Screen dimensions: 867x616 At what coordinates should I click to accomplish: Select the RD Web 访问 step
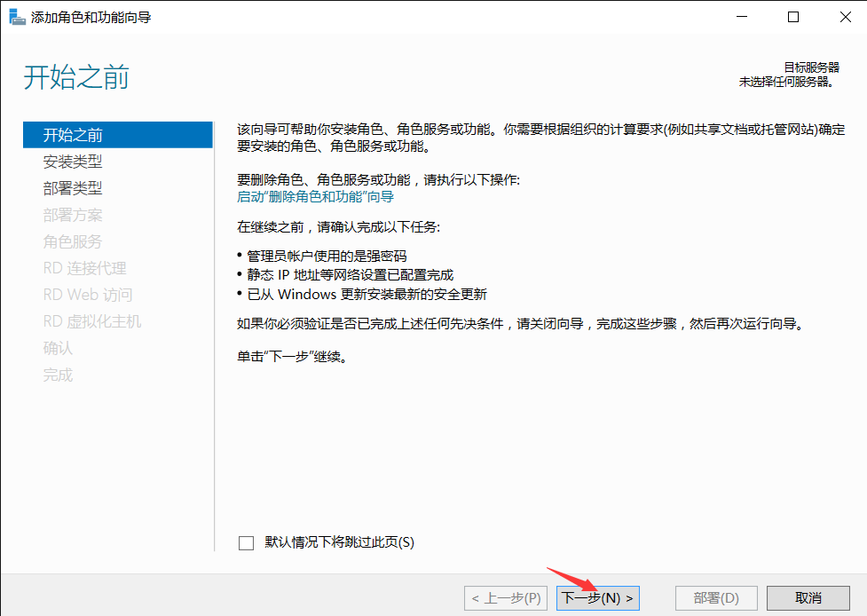coord(88,295)
